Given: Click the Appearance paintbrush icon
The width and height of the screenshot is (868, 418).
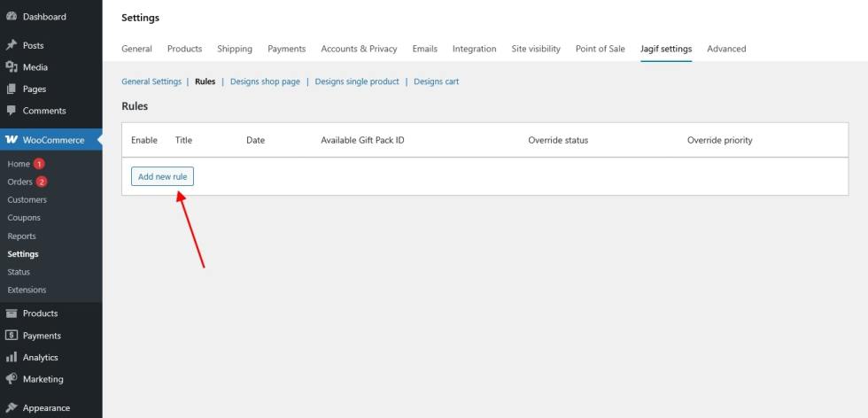Looking at the screenshot, I should [12, 408].
